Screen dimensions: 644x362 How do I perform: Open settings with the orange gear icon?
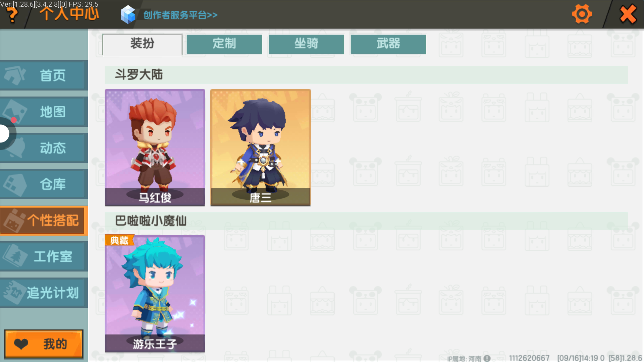tap(582, 14)
